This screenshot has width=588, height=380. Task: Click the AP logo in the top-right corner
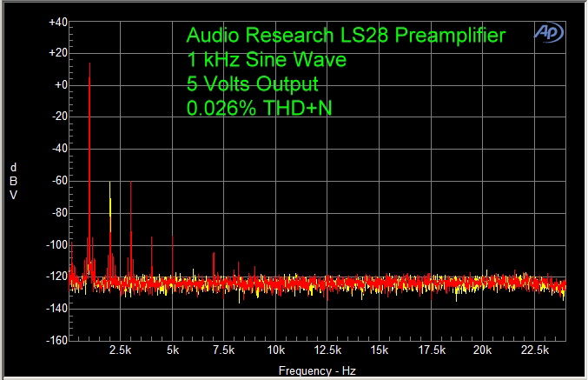coord(548,32)
